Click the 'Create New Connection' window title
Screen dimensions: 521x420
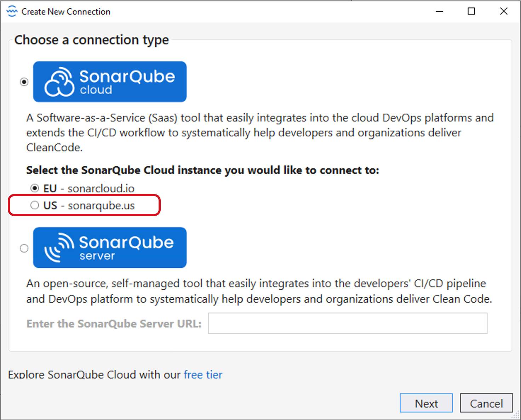[x=66, y=12]
